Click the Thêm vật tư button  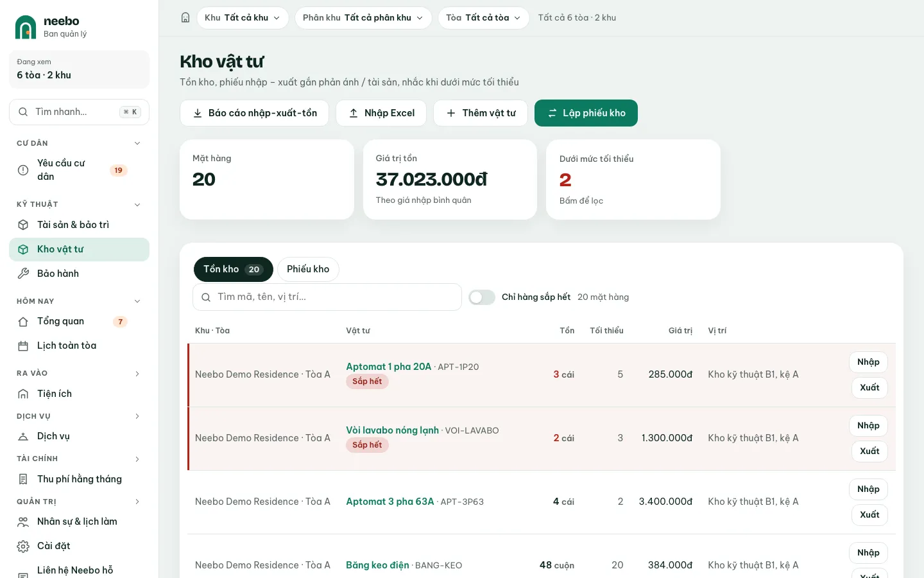(x=481, y=113)
